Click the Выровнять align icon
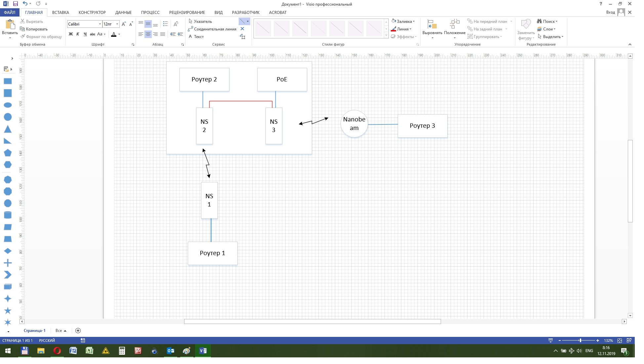Screen dimensions: 644x364 (x=432, y=24)
